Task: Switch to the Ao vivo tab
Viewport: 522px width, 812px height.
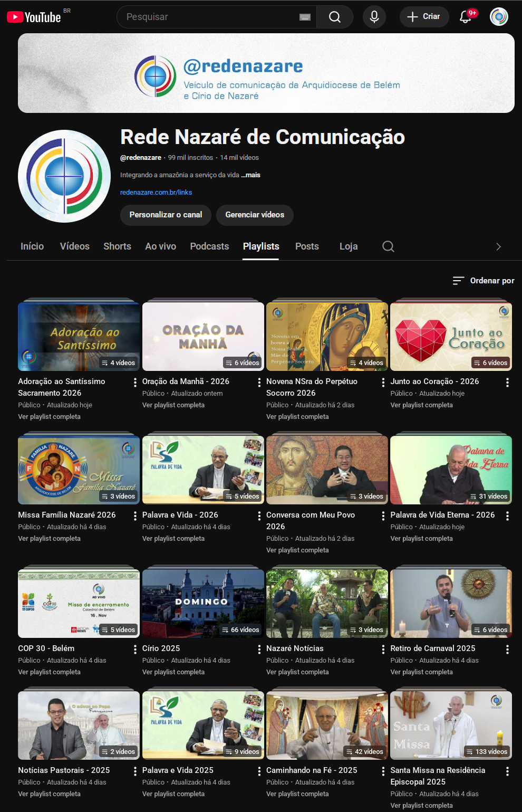Action: pos(160,246)
